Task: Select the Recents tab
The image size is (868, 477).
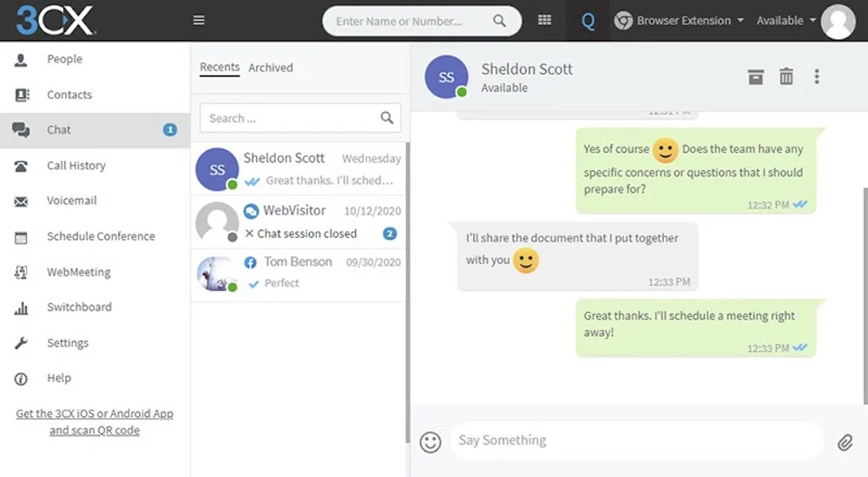Action: tap(220, 67)
